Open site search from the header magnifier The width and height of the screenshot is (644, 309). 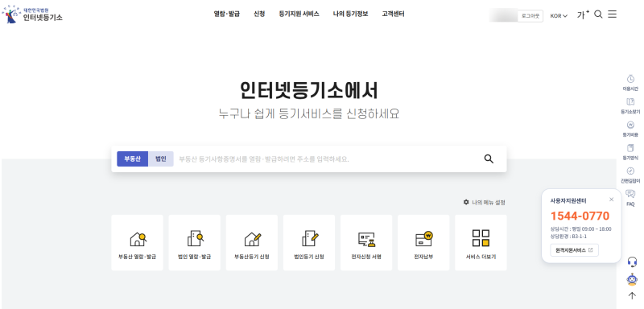point(598,14)
